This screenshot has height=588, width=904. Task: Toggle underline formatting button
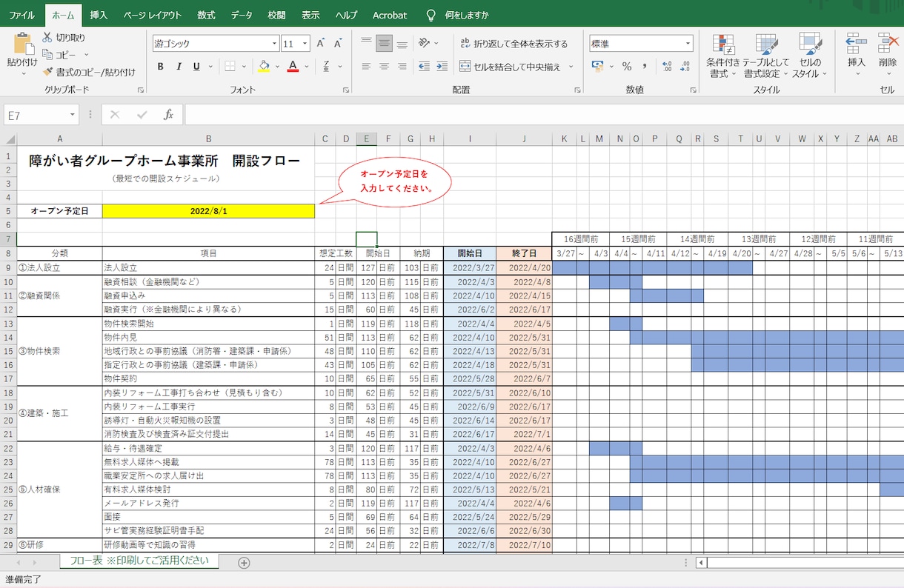(196, 67)
